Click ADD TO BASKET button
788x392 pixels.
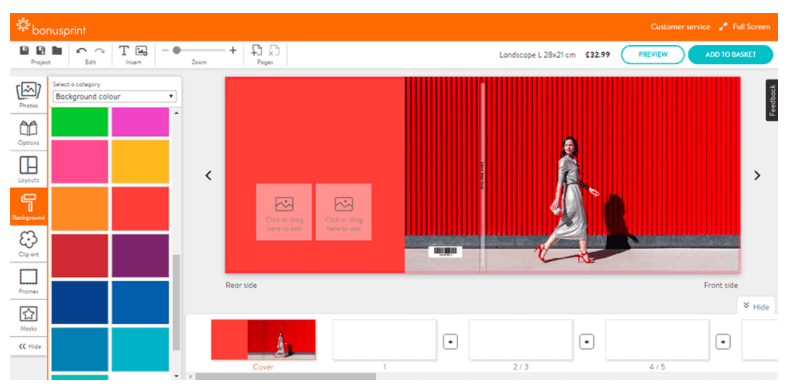click(x=730, y=54)
